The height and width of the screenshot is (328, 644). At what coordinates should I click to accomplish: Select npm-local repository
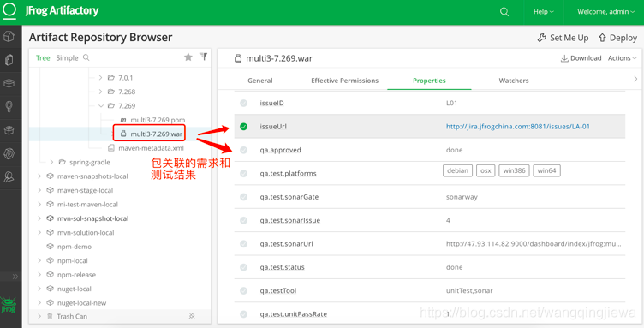pos(73,260)
